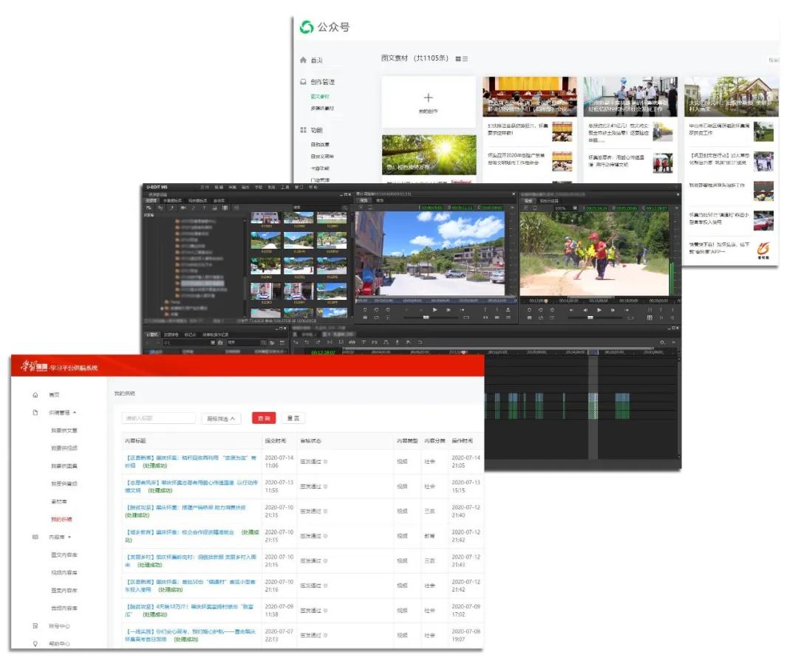Click the red 查询 button
The width and height of the screenshot is (798, 672).
point(264,418)
